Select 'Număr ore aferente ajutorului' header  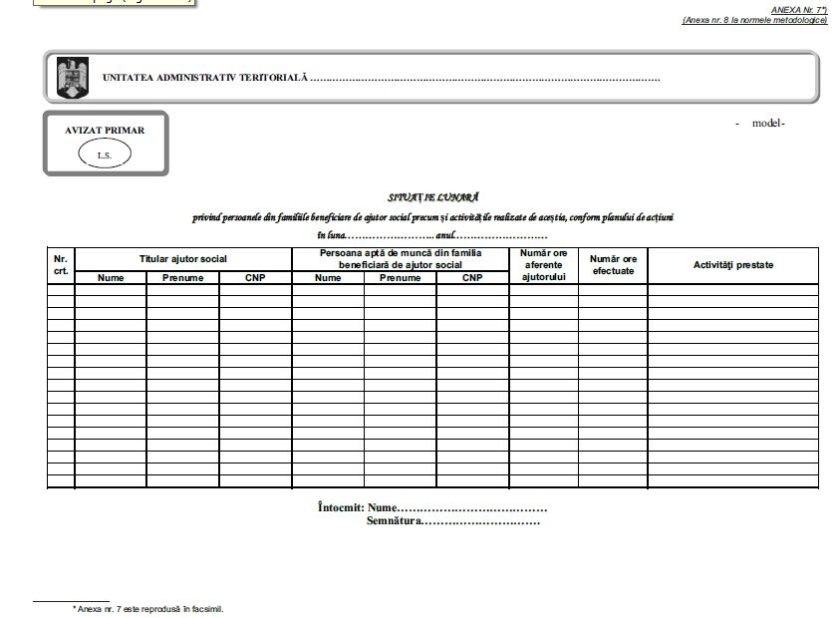(x=544, y=265)
